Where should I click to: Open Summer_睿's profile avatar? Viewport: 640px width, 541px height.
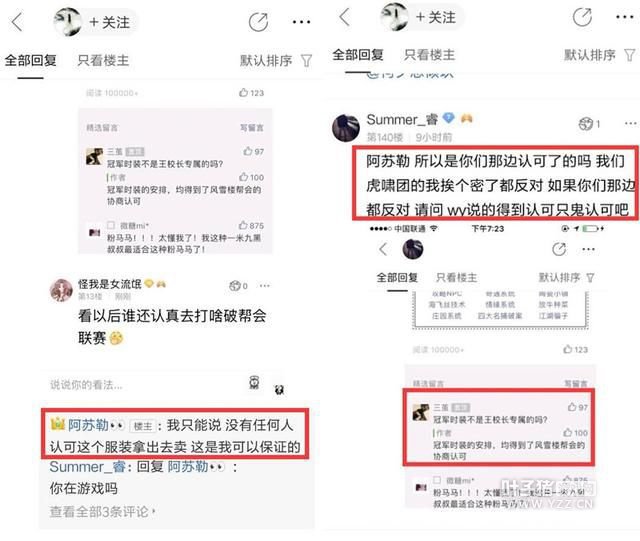click(346, 128)
